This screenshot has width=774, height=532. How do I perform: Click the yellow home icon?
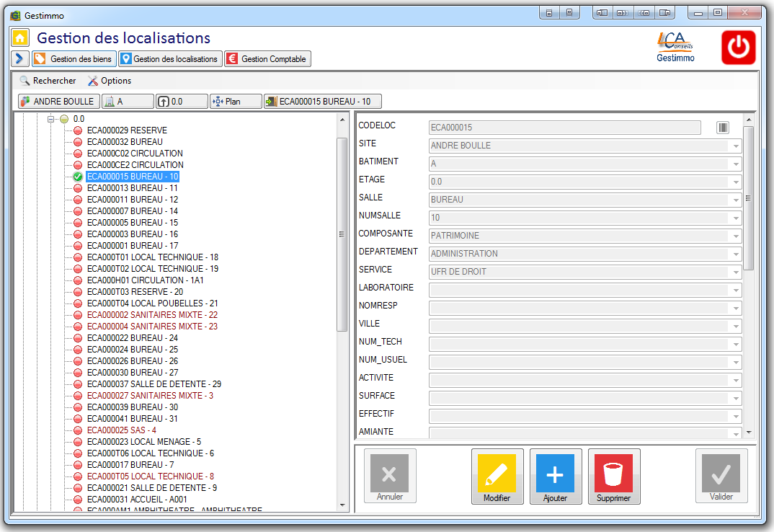pos(20,37)
